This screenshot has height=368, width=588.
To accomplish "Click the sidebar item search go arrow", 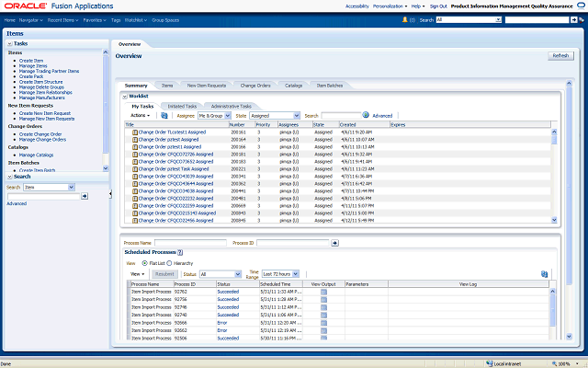I will 85,196.
